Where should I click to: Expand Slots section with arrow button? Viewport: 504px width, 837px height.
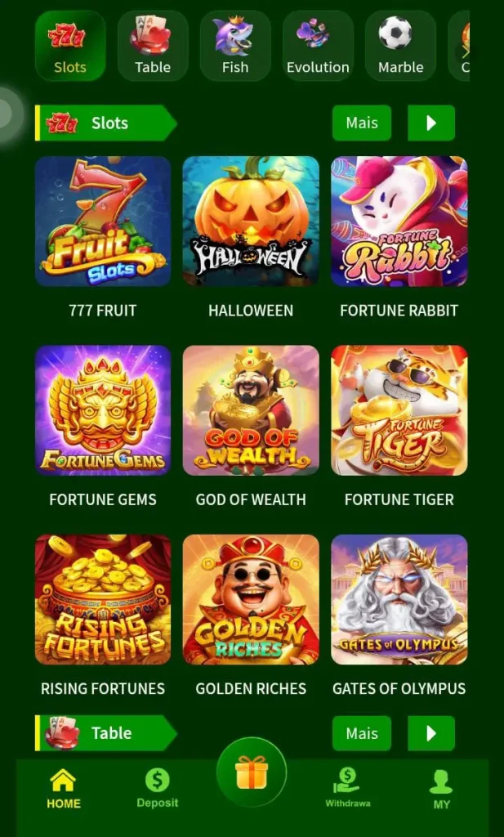click(x=431, y=123)
